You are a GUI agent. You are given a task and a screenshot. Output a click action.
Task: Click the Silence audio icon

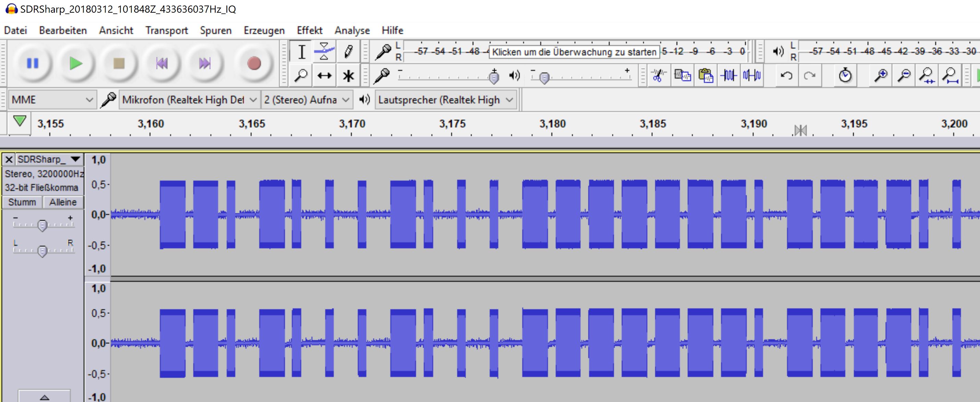pos(752,75)
